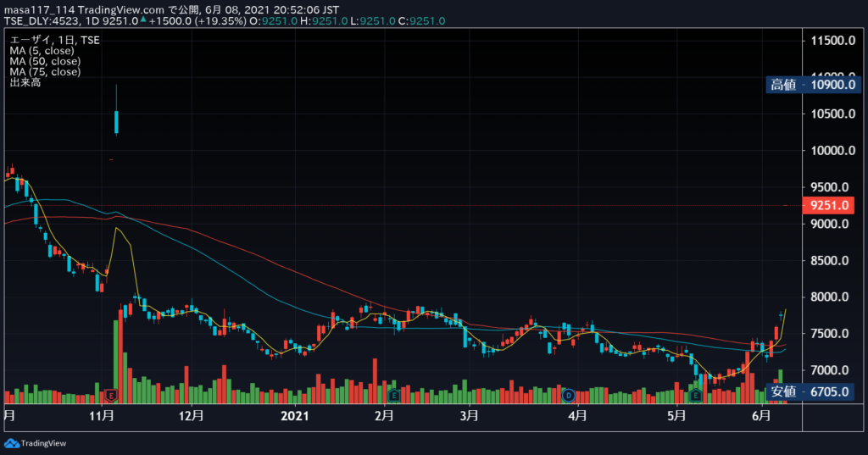Viewport: 868px width, 455px height.
Task: Click the 高値 10900.0 high price label
Action: click(x=813, y=85)
